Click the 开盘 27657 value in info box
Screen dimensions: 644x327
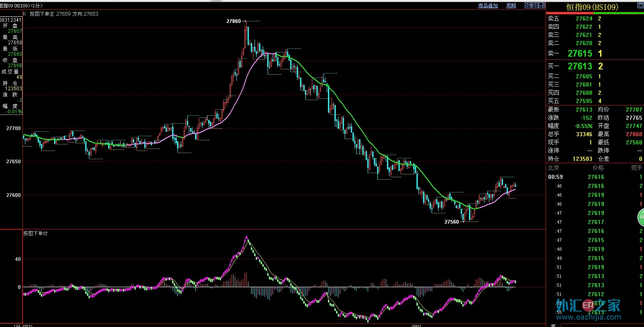point(15,31)
